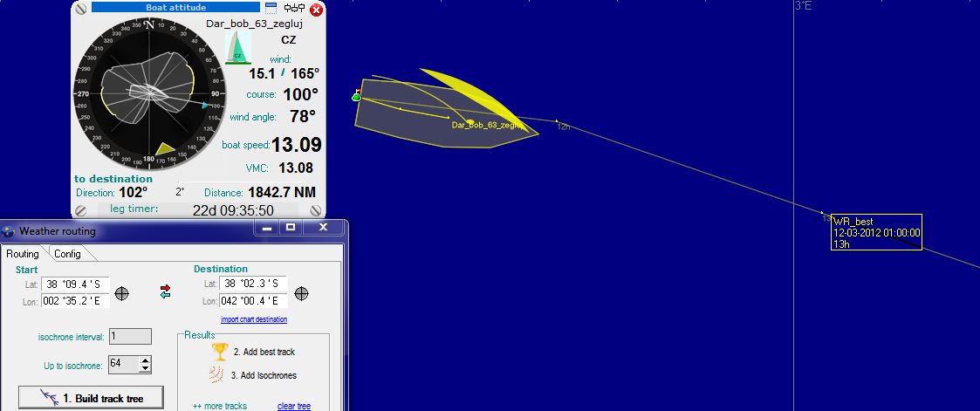980x411 pixels.
Task: Click the Boat attitude window mode icon
Action: (271, 9)
